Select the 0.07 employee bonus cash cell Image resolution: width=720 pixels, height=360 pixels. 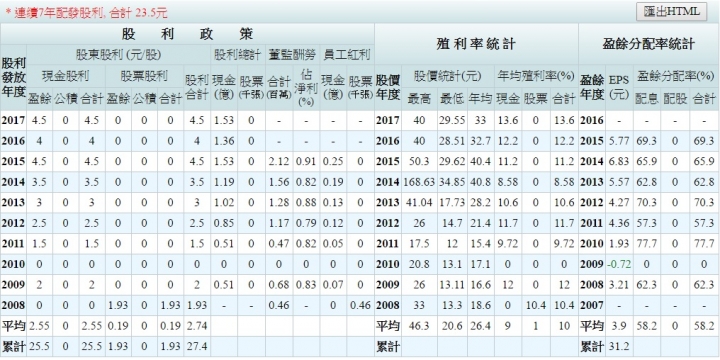click(x=333, y=285)
